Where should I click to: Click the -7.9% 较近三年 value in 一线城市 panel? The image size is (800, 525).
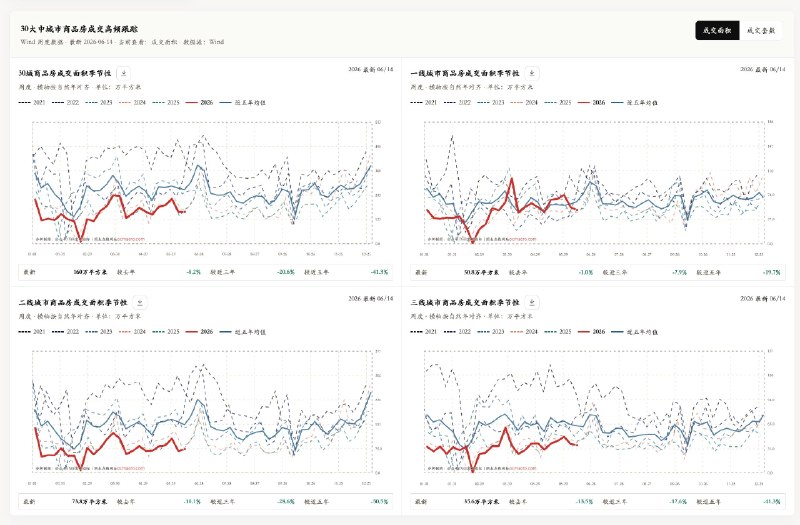[679, 272]
